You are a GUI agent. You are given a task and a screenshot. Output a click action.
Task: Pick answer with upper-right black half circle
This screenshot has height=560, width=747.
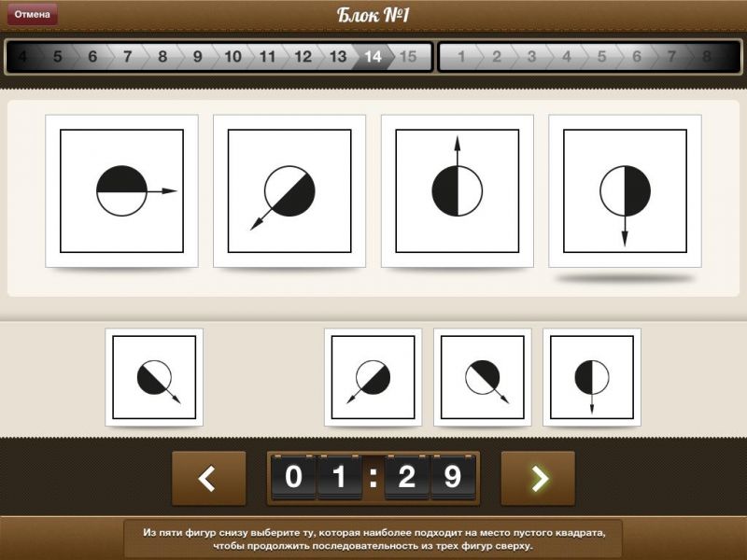click(x=482, y=377)
